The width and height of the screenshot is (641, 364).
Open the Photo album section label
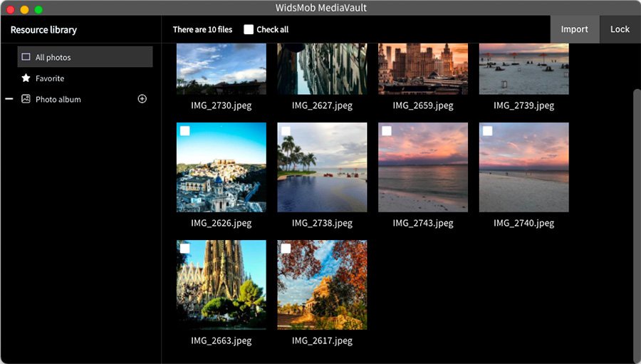pos(58,100)
